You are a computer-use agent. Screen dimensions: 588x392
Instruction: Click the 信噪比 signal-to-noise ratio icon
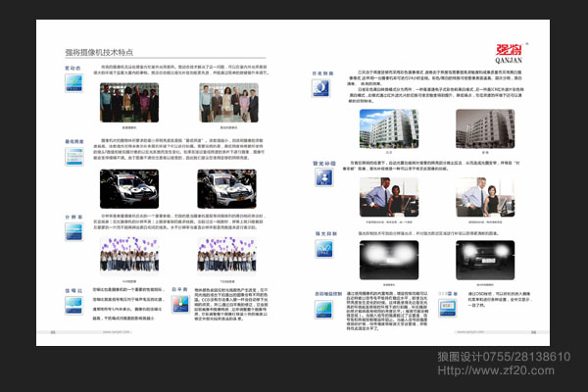[73, 306]
